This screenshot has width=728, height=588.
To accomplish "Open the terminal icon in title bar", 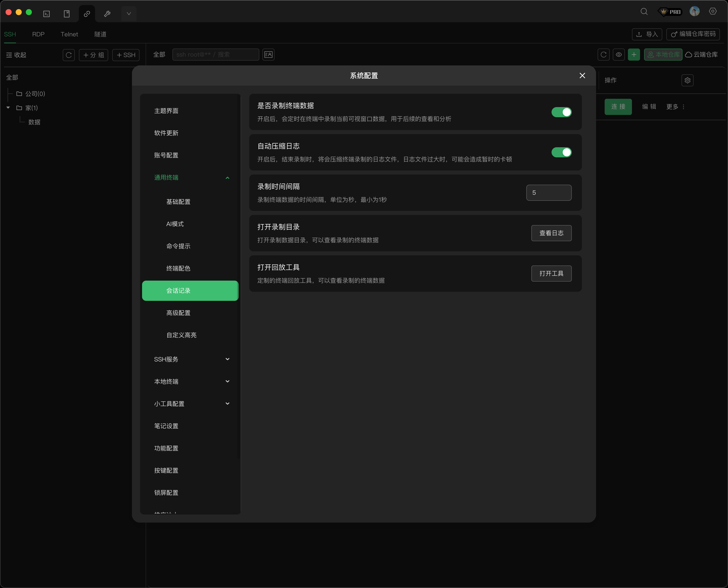I will 47,14.
